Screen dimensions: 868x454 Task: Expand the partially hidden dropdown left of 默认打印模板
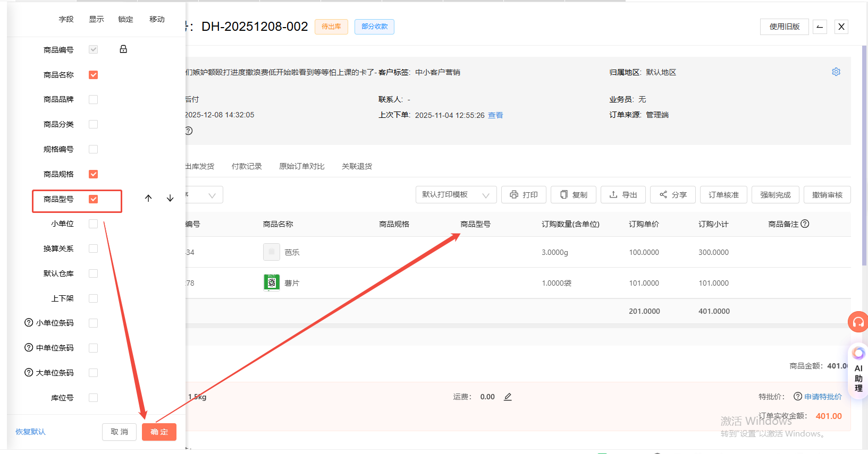[205, 195]
